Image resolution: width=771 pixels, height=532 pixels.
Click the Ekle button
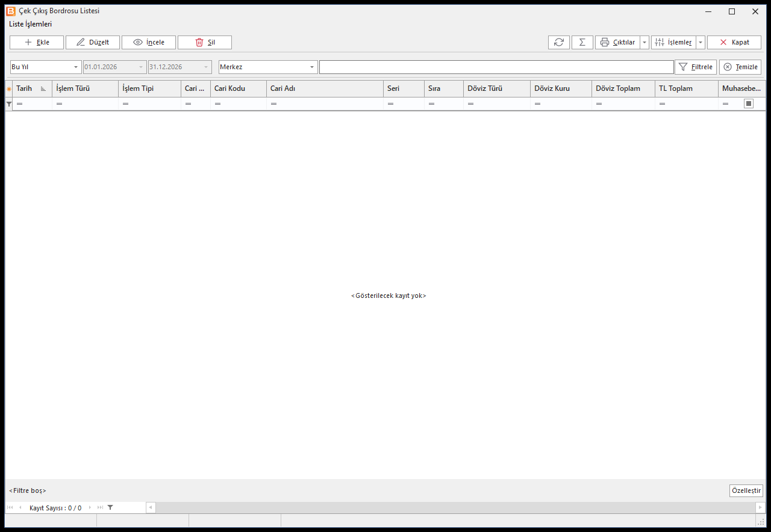[x=37, y=42]
